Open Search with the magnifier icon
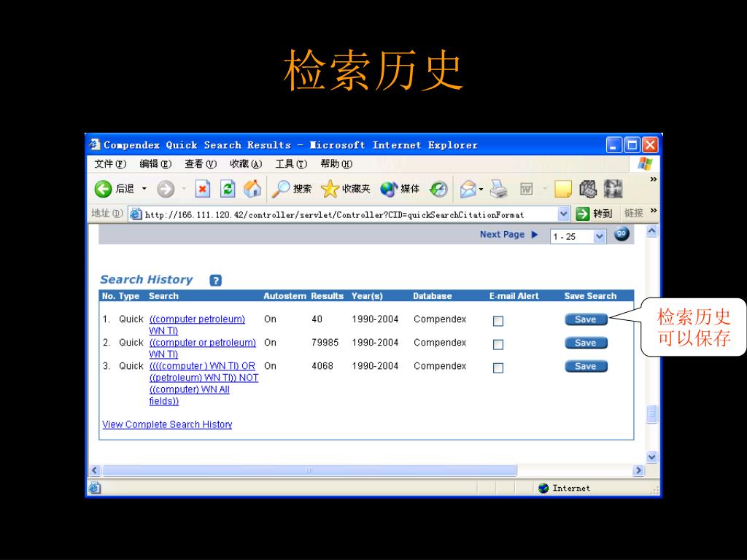747x560 pixels. 281,189
